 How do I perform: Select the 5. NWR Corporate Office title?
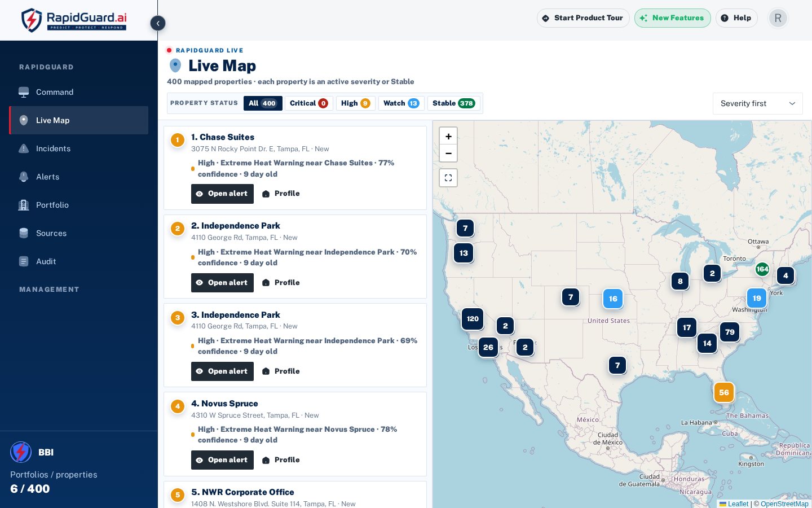[242, 492]
